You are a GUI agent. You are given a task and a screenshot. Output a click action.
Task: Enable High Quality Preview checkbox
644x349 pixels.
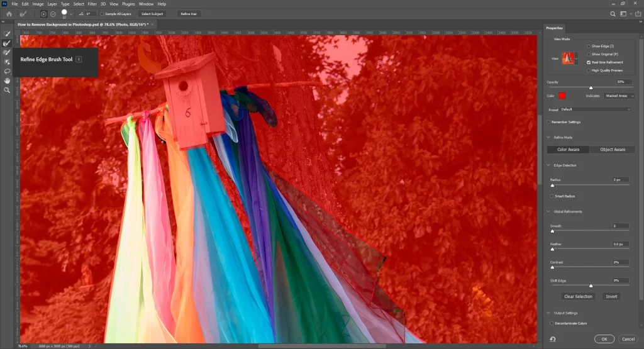589,70
